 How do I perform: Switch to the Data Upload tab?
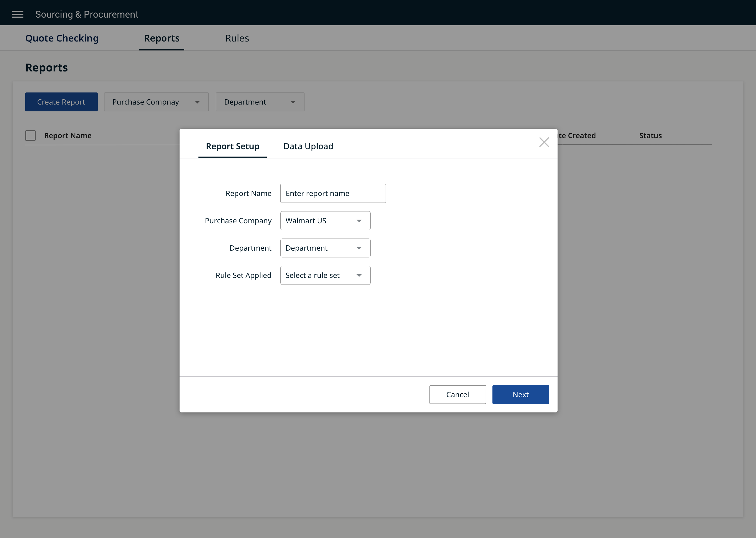pyautogui.click(x=308, y=146)
